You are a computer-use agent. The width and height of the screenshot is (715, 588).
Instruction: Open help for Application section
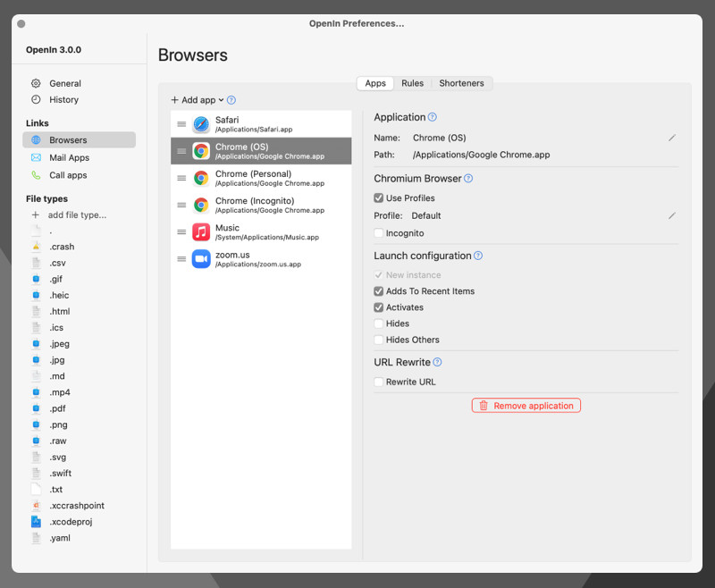point(433,117)
